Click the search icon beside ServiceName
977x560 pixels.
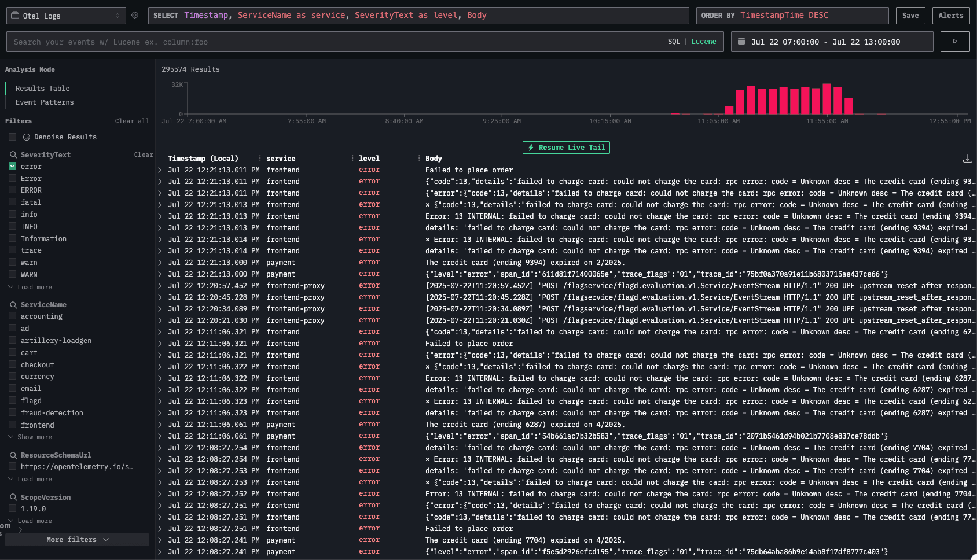click(13, 305)
